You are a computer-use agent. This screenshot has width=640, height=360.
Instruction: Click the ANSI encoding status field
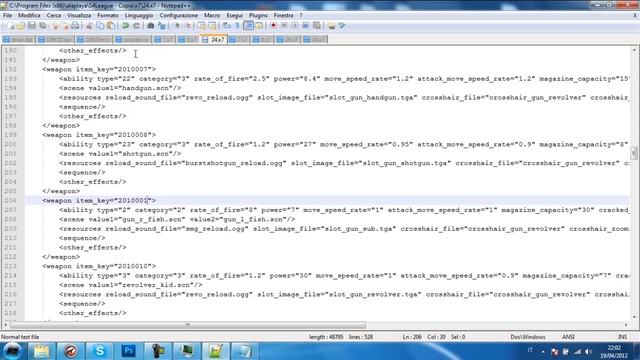[x=568, y=337]
